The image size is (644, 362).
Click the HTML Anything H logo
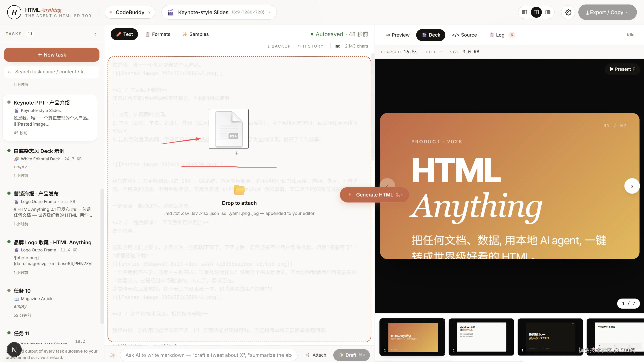coord(14,12)
